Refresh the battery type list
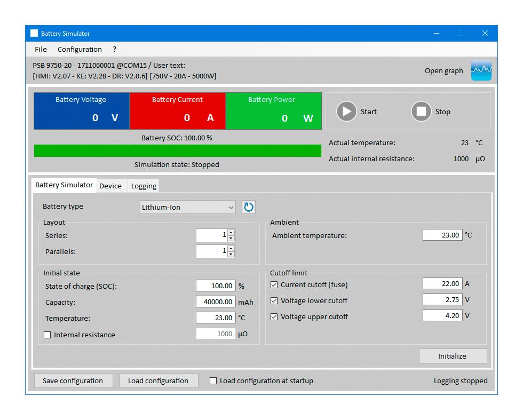Image resolution: width=523 pixels, height=420 pixels. coord(249,207)
